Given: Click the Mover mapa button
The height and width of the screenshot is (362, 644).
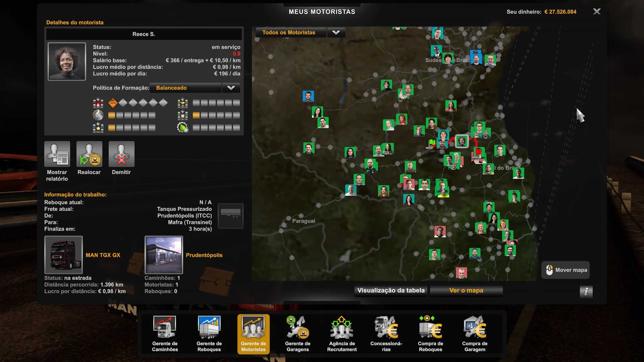Looking at the screenshot, I should click(566, 270).
